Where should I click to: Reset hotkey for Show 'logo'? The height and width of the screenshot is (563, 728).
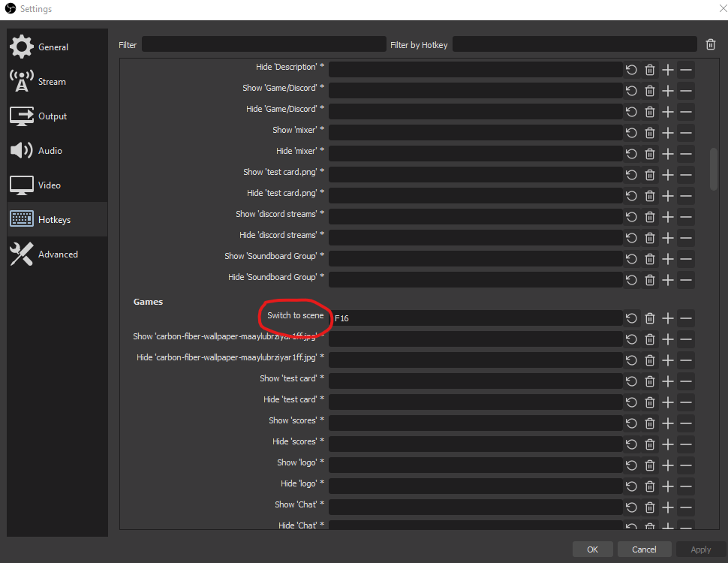click(x=631, y=465)
